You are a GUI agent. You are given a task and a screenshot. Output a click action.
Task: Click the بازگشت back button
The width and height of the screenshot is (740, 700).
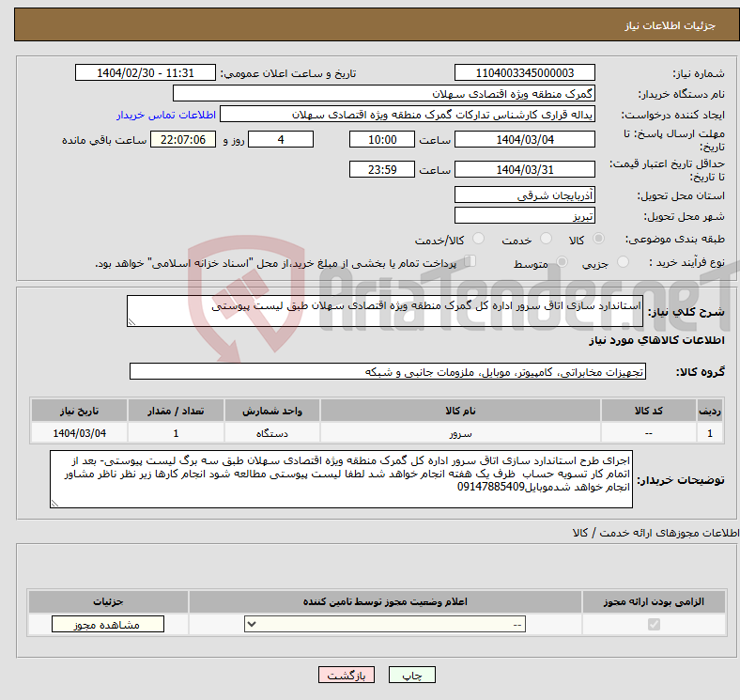(347, 676)
